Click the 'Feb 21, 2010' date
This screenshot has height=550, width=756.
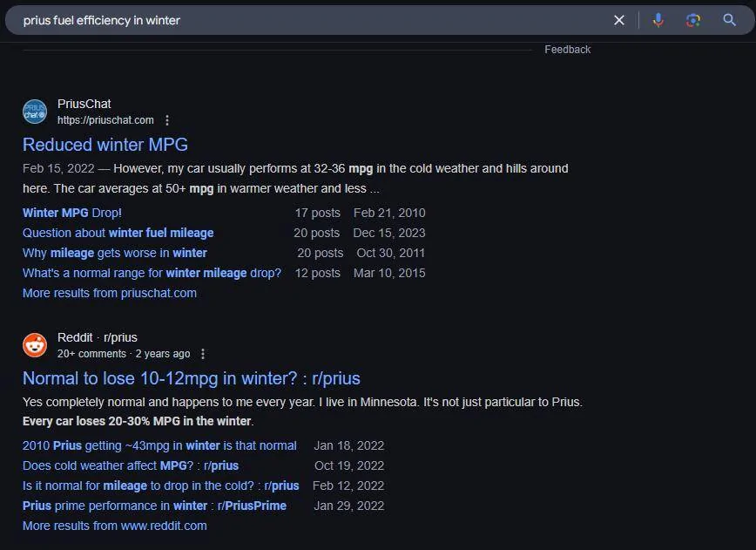click(389, 213)
